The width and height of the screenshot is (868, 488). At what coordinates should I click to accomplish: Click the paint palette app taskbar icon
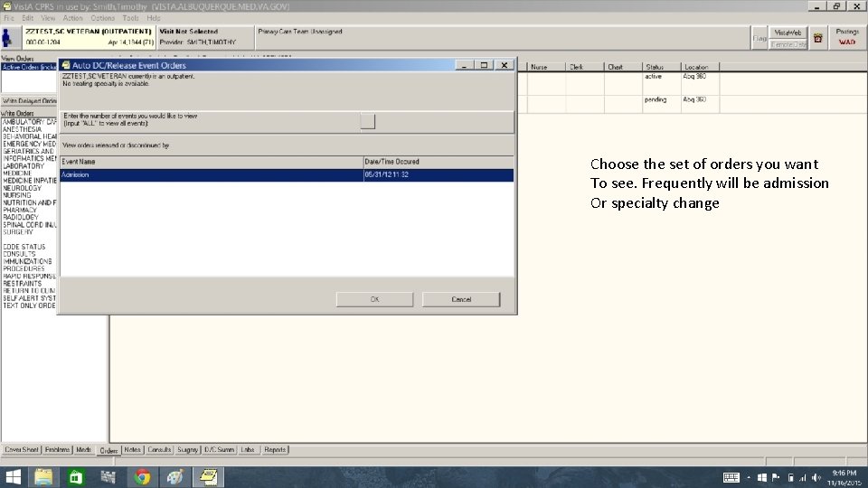(x=175, y=477)
